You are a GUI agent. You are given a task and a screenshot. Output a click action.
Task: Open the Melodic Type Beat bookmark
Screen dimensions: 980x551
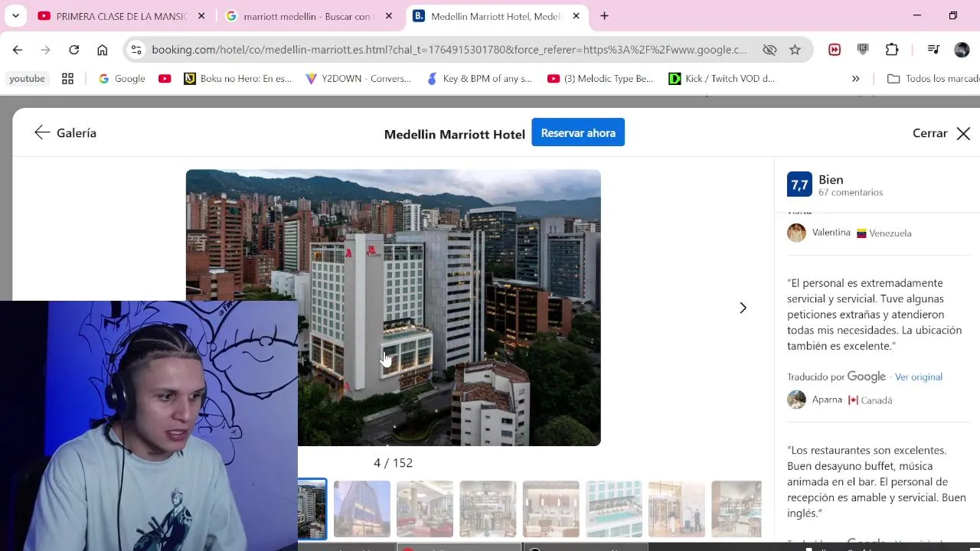click(x=600, y=79)
